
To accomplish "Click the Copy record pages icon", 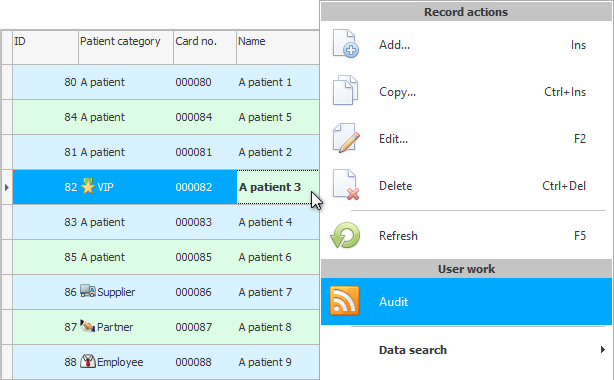I will pyautogui.click(x=345, y=90).
